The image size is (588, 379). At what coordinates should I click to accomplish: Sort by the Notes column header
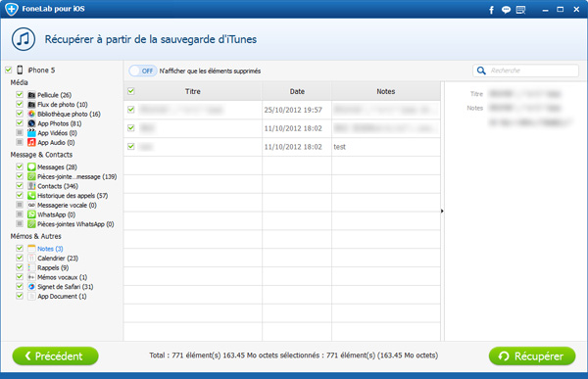tap(386, 91)
